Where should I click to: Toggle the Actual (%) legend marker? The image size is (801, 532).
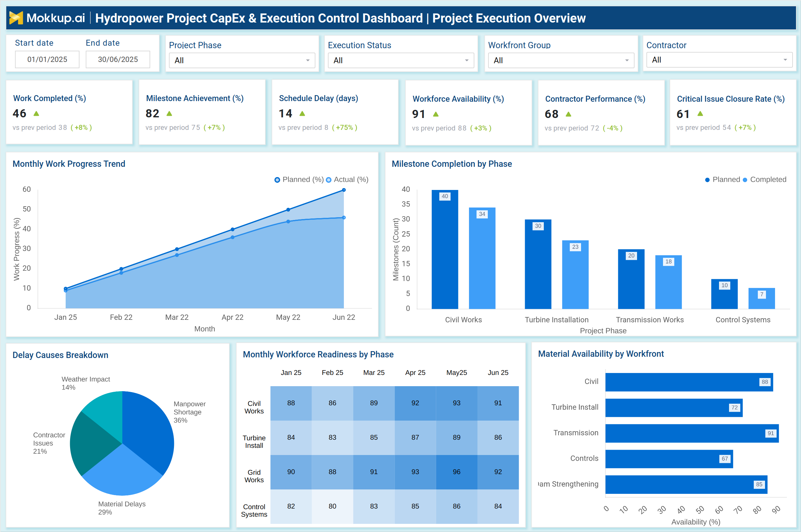(329, 180)
